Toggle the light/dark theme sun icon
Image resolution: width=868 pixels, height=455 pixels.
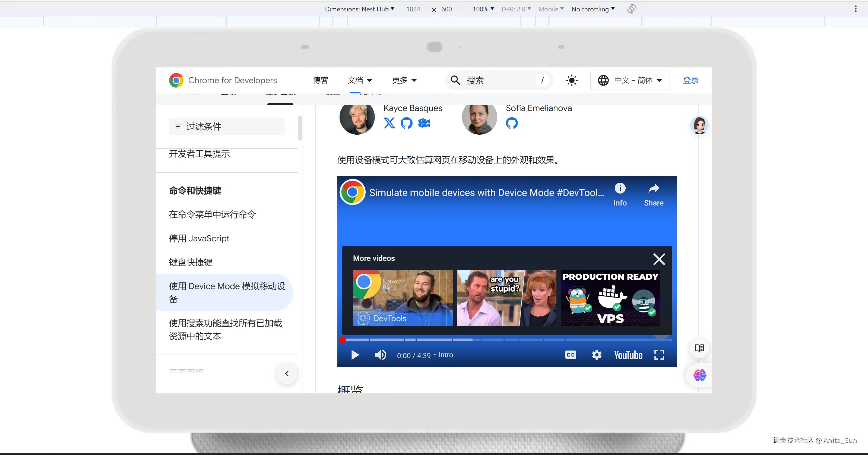[x=572, y=81]
